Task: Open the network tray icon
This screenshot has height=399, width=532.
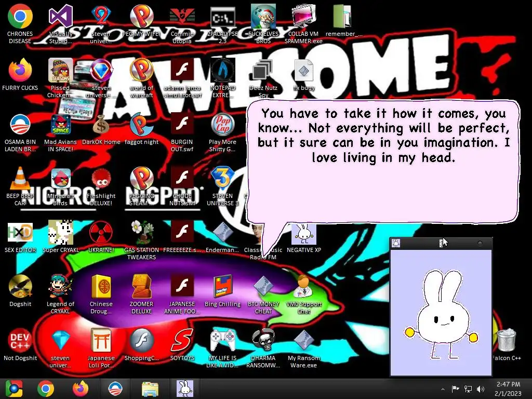Action: (x=468, y=389)
